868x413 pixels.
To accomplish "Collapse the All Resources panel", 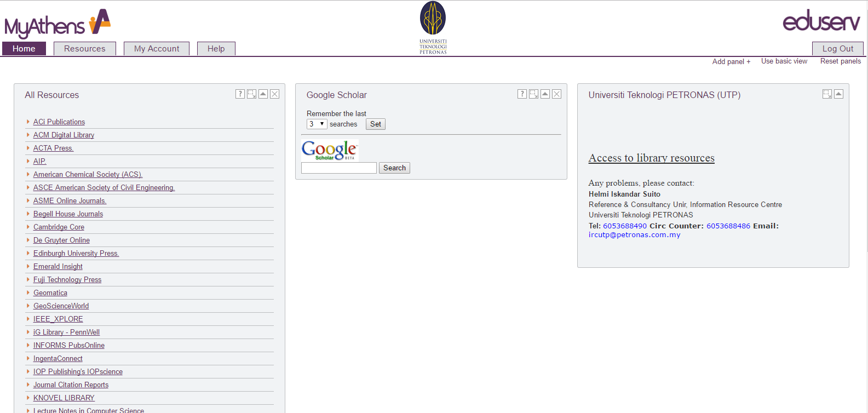I will [x=263, y=94].
